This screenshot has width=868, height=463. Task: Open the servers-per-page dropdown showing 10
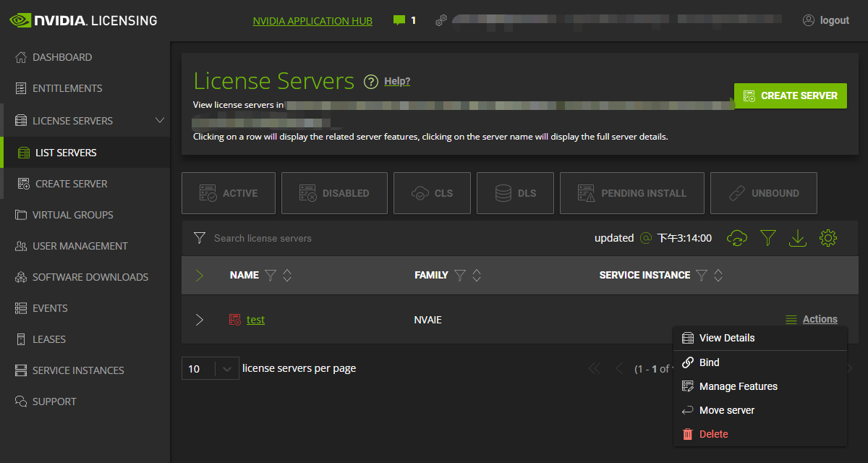210,369
